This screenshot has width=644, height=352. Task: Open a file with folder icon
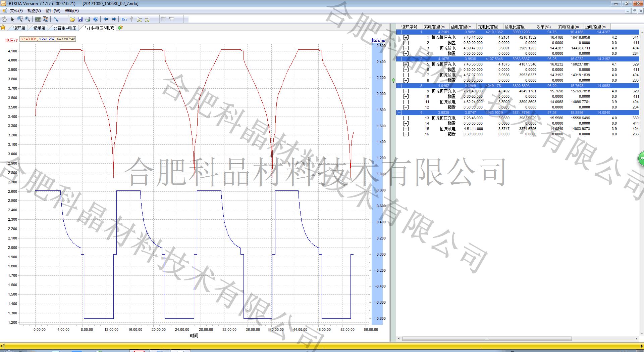point(72,19)
